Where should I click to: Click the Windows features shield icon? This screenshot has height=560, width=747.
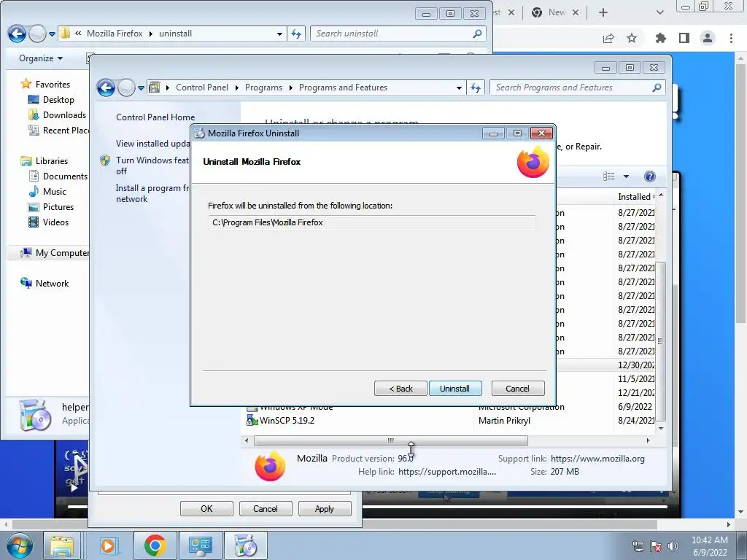pyautogui.click(x=105, y=160)
